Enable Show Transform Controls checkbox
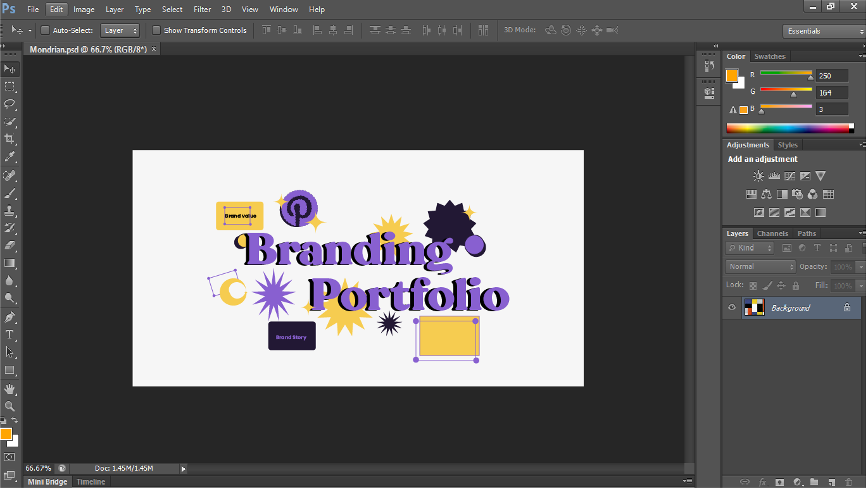 point(156,30)
